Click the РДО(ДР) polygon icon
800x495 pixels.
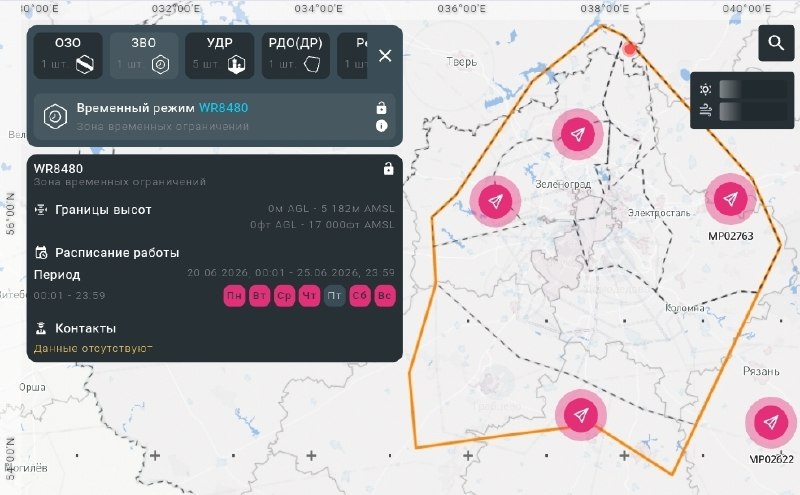[312, 65]
